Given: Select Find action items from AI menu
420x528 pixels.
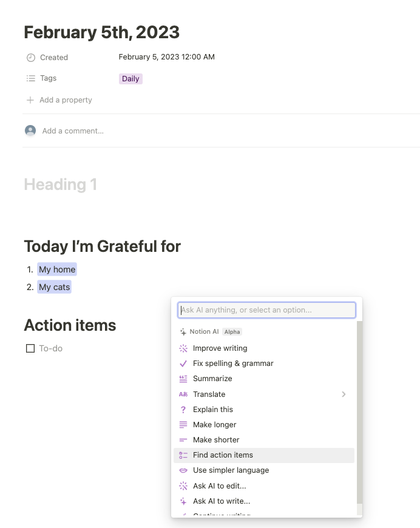Looking at the screenshot, I should (x=223, y=455).
